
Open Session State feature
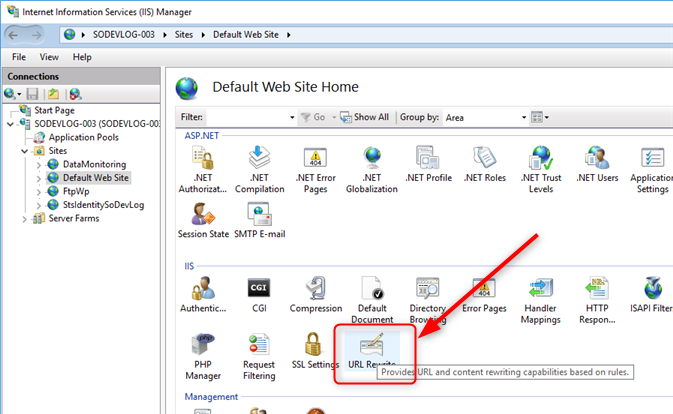tap(203, 220)
